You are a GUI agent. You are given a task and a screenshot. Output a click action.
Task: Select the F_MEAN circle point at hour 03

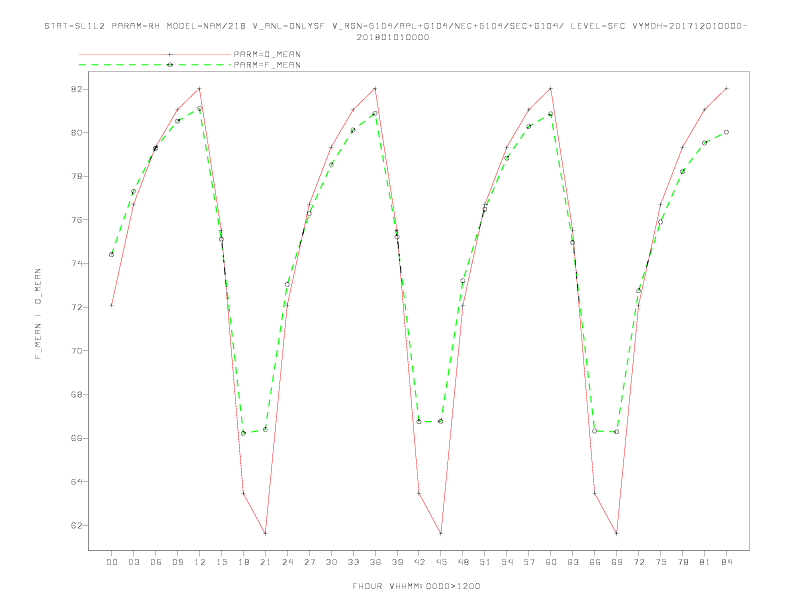(133, 191)
